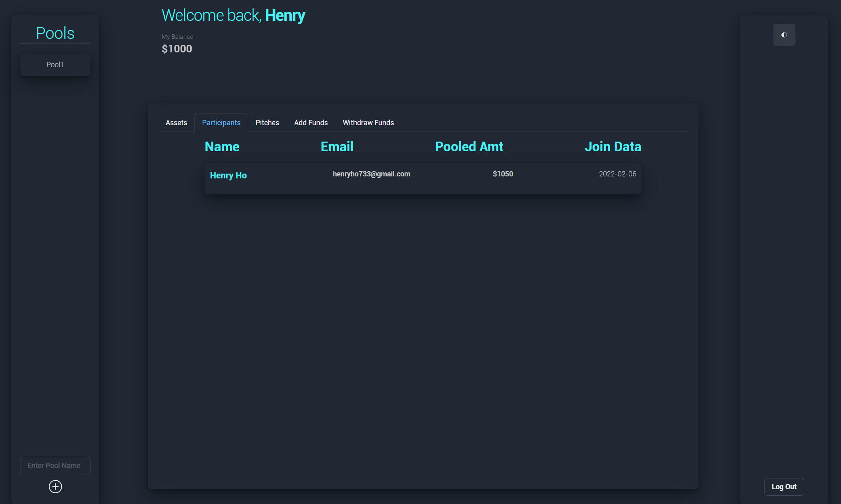Click the $1000 My Balance value
The image size is (841, 504).
[x=177, y=49]
